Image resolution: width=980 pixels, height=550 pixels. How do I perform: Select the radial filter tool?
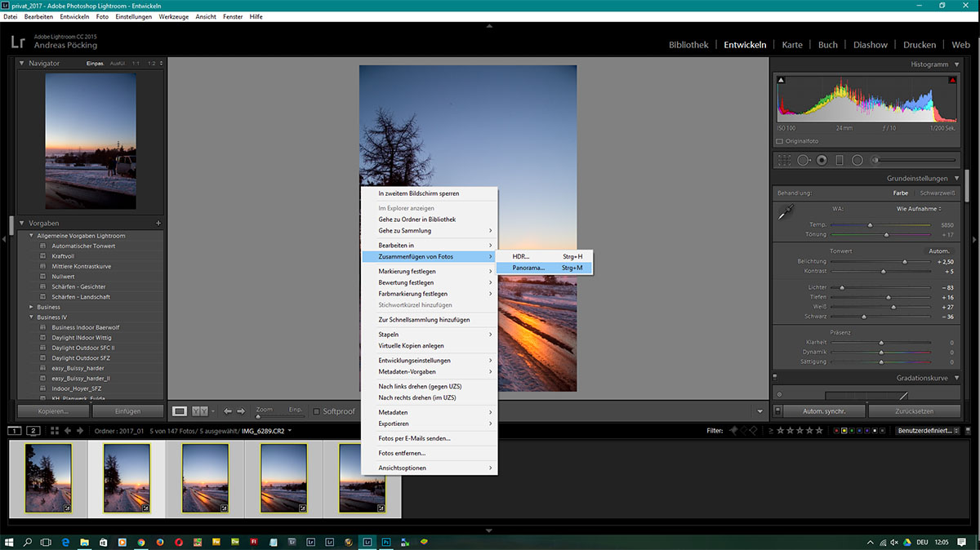click(x=857, y=161)
